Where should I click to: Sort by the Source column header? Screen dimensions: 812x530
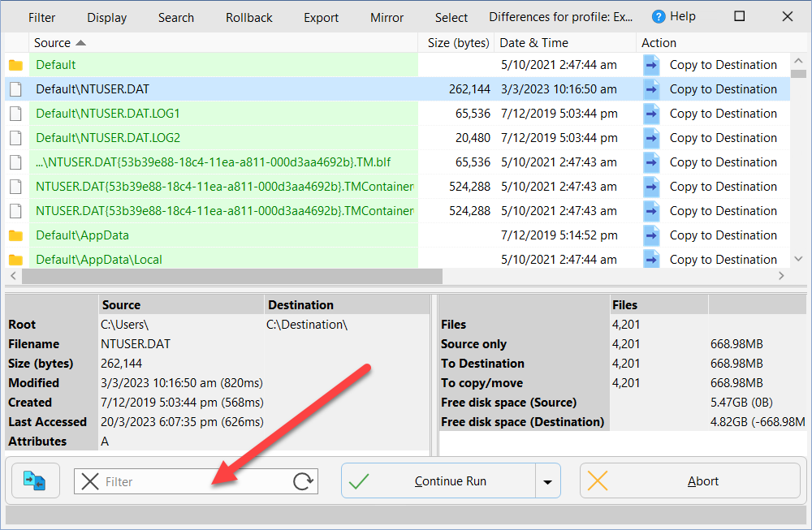point(58,43)
